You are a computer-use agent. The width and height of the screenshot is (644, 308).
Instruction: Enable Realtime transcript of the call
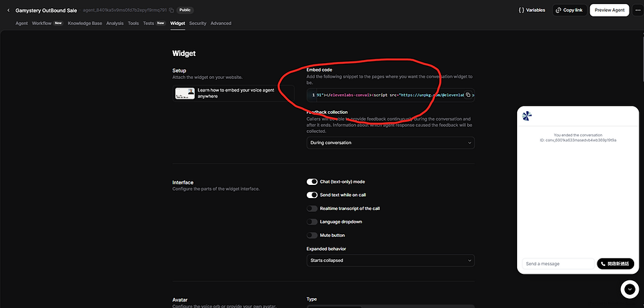coord(311,209)
